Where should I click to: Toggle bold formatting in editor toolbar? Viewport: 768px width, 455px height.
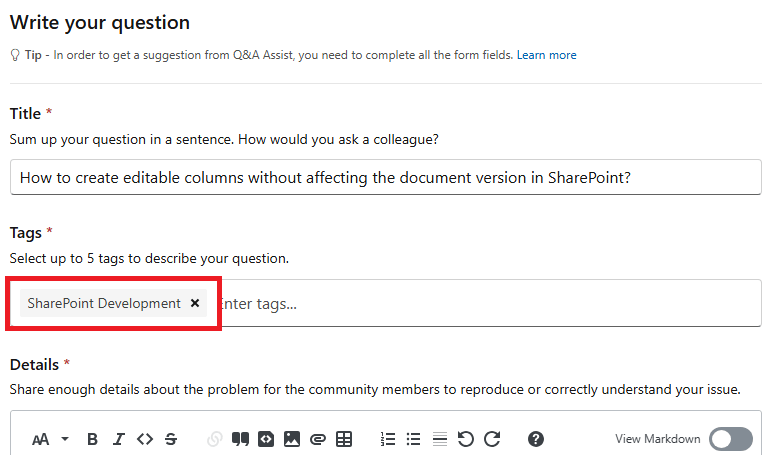[93, 439]
